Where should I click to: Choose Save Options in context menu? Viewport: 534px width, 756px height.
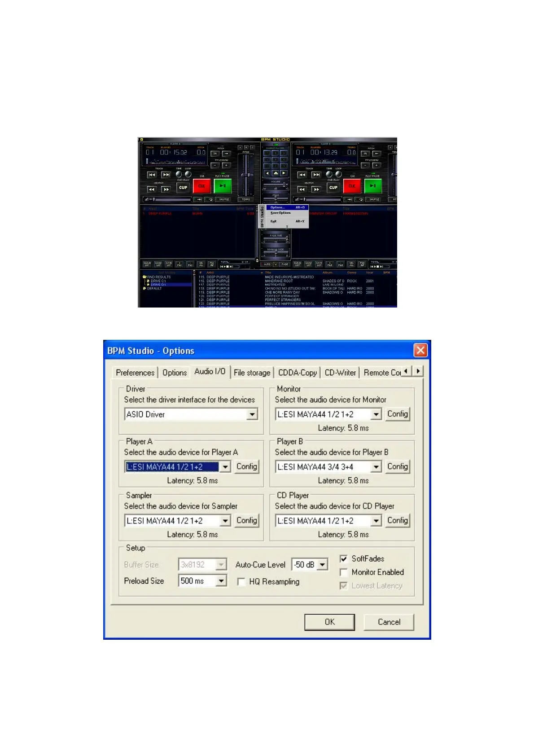tap(287, 213)
